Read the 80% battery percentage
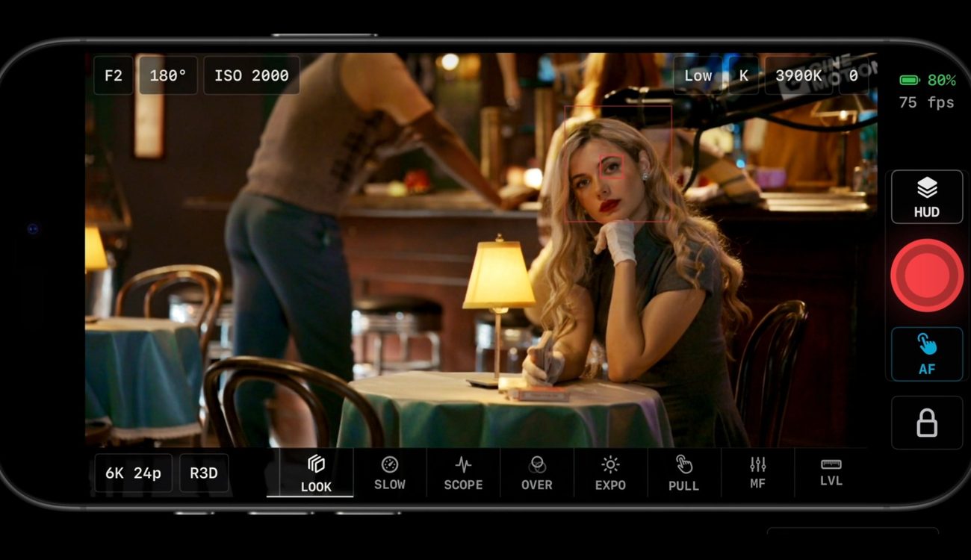The width and height of the screenshot is (971, 560). coord(941,80)
